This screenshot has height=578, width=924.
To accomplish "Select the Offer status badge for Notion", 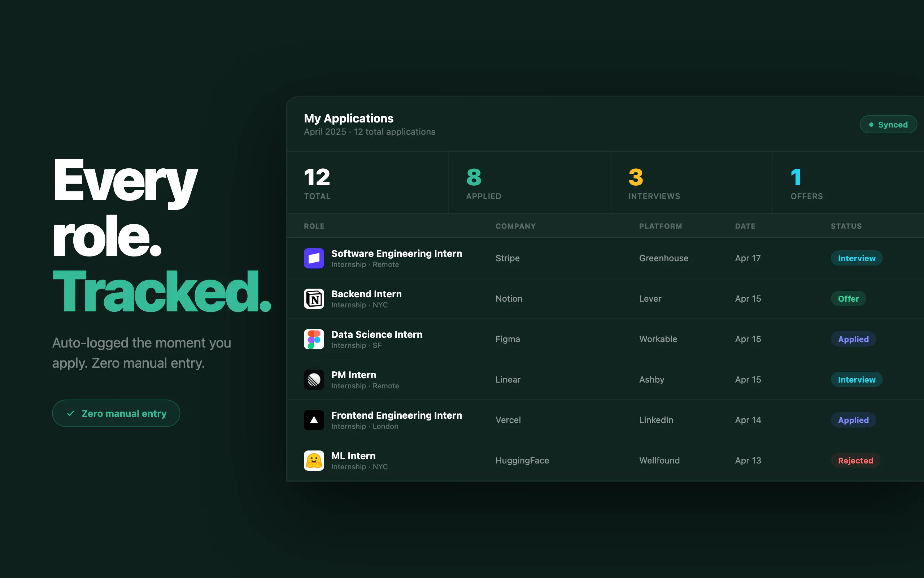I will [x=849, y=298].
